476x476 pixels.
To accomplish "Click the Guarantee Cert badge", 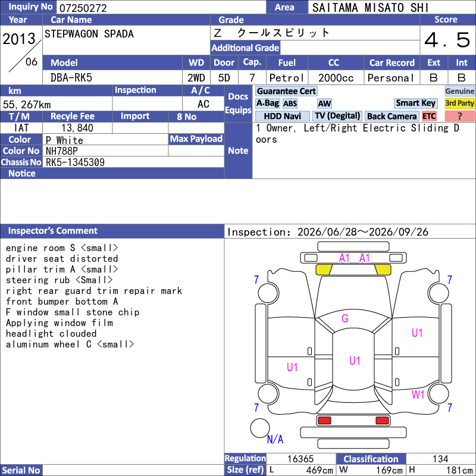I will (x=286, y=91).
